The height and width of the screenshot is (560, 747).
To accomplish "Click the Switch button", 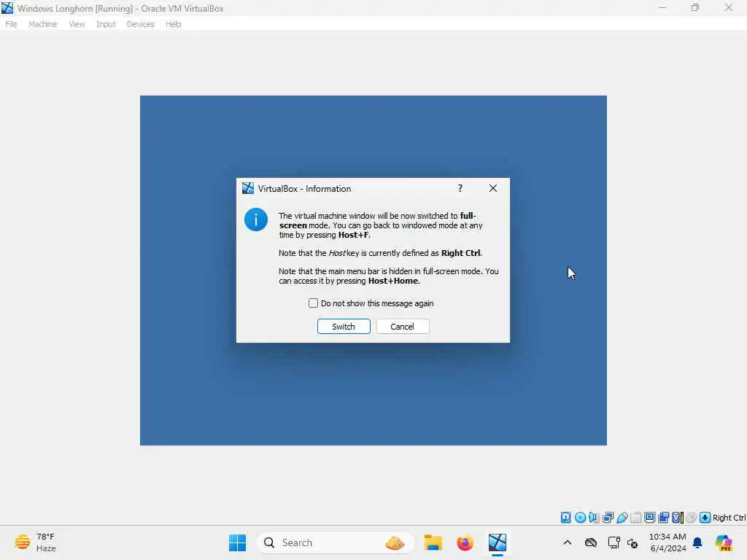I will coord(344,327).
